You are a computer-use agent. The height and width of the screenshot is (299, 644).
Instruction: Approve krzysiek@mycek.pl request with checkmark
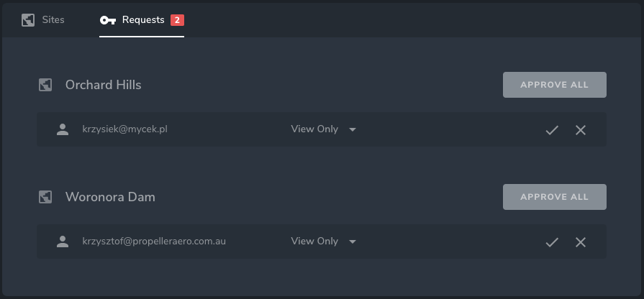(x=552, y=130)
